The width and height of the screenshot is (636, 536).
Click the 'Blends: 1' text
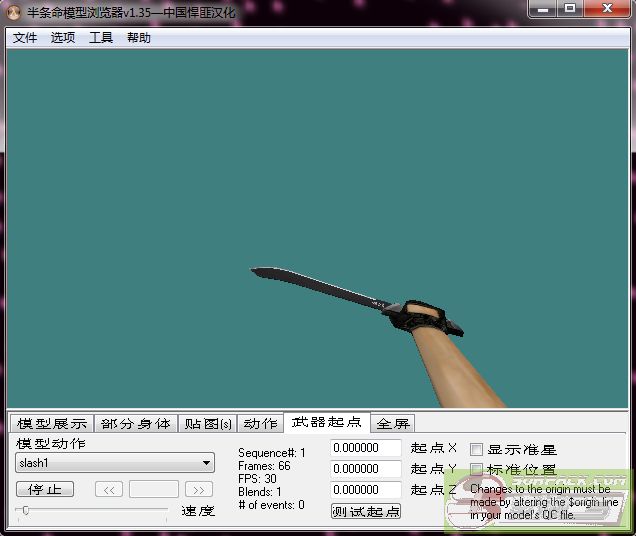[x=260, y=492]
